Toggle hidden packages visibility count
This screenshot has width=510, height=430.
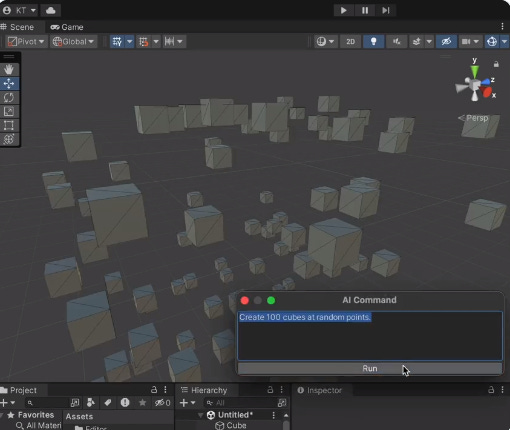point(162,403)
